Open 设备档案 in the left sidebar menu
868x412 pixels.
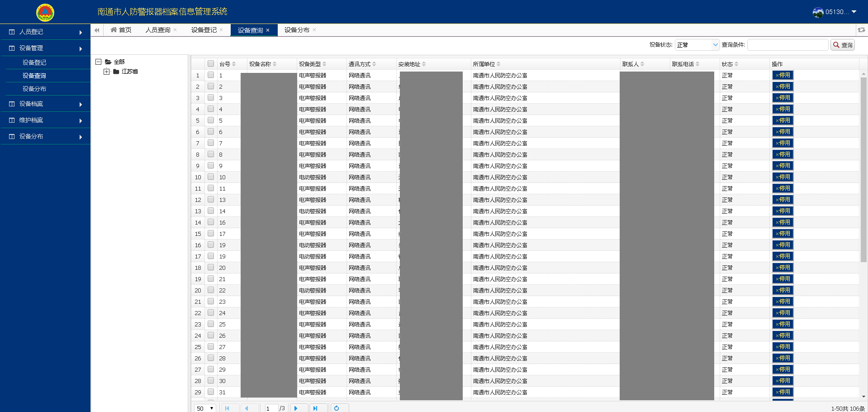[x=45, y=104]
